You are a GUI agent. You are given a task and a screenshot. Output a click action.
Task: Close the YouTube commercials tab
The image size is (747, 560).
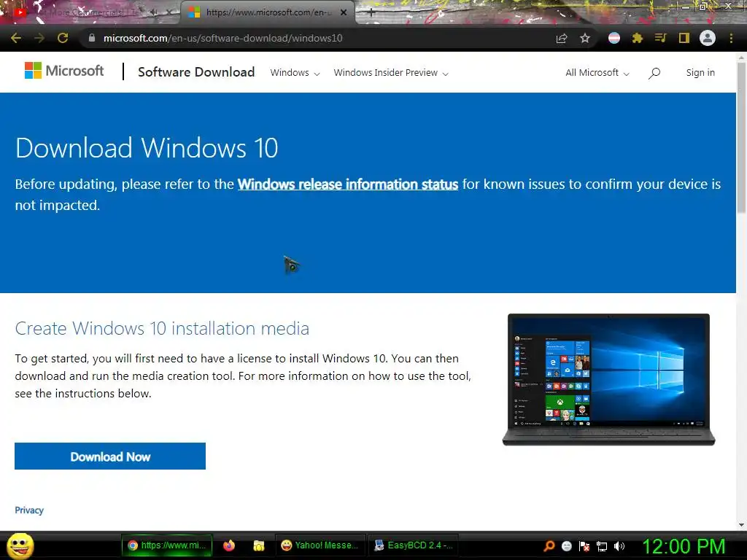tap(169, 12)
